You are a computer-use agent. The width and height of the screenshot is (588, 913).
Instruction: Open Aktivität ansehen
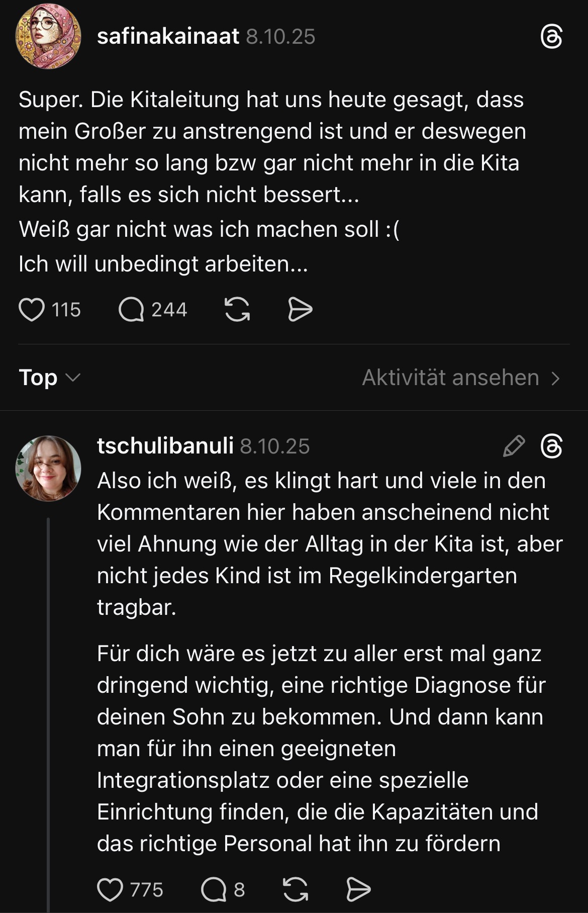[451, 378]
